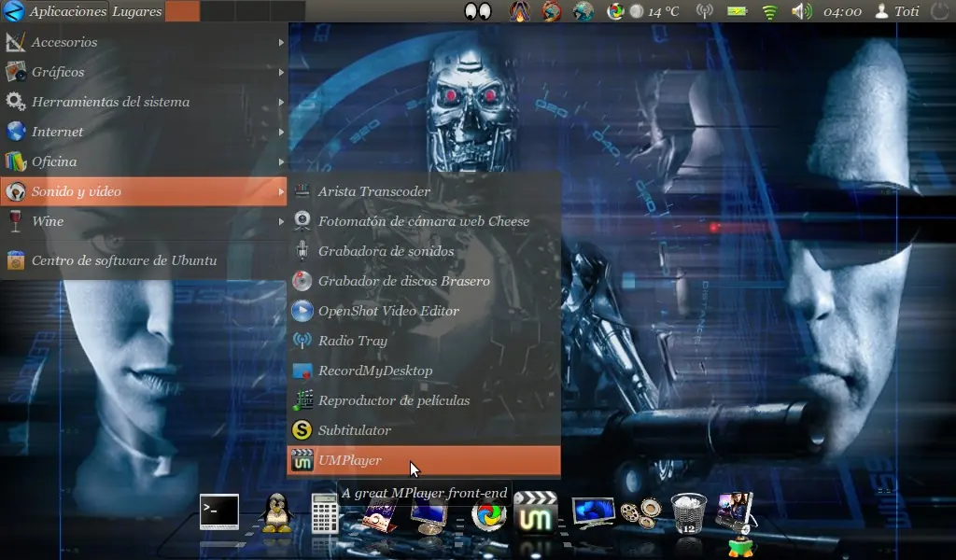Open the desktop computer dock icon

point(736,511)
